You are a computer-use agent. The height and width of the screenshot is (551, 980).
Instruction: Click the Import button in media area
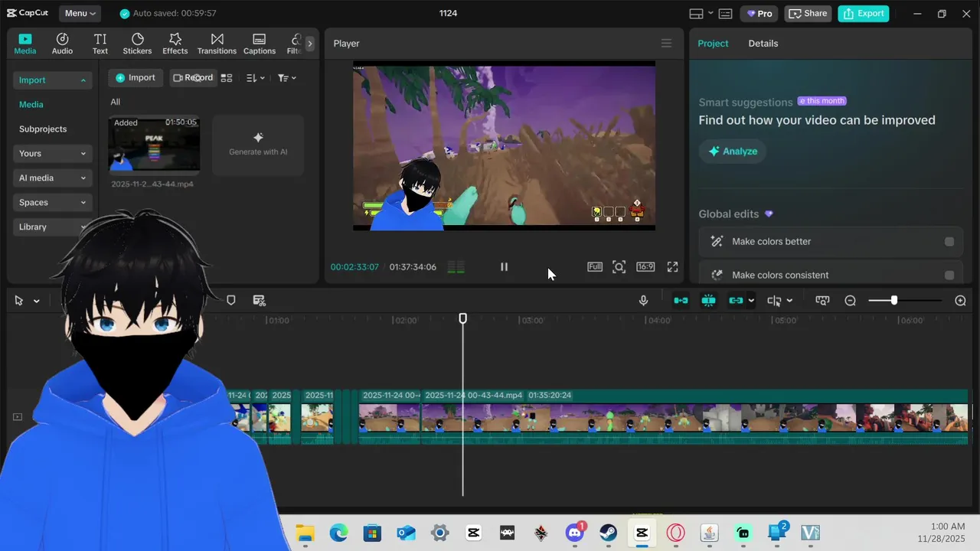[135, 78]
